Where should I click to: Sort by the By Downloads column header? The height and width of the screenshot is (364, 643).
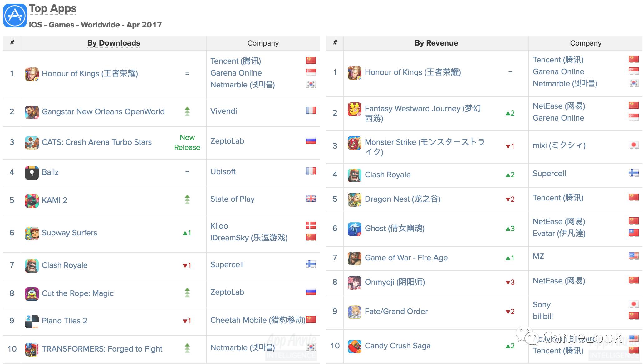point(113,43)
